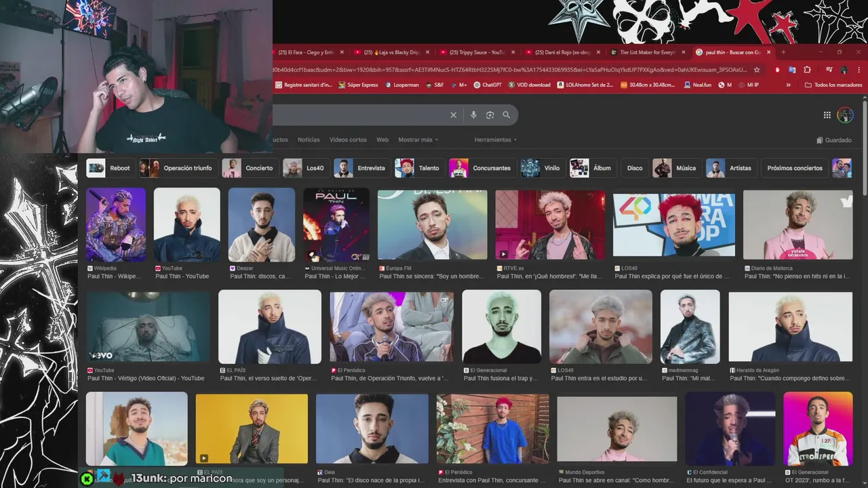Image resolution: width=868 pixels, height=488 pixels.
Task: Open the Google account avatar
Action: pyautogui.click(x=845, y=115)
